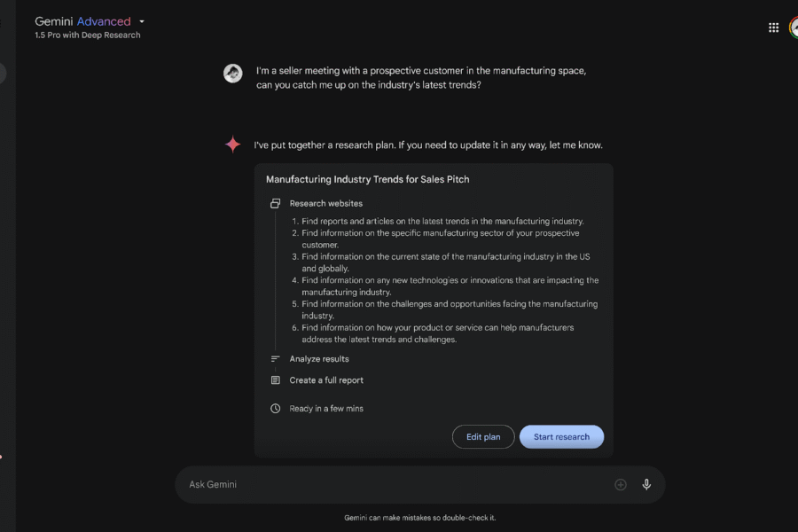Click the plus icon in the prompt bar
Image resolution: width=798 pixels, height=532 pixels.
click(621, 484)
